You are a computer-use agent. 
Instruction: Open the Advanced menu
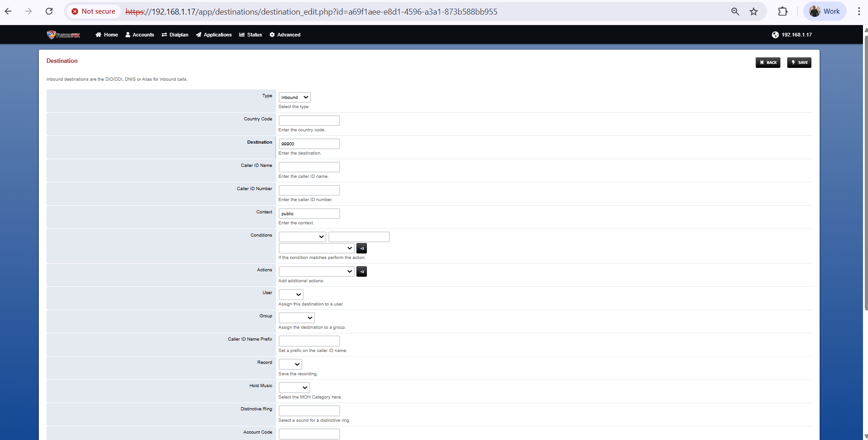coord(285,35)
